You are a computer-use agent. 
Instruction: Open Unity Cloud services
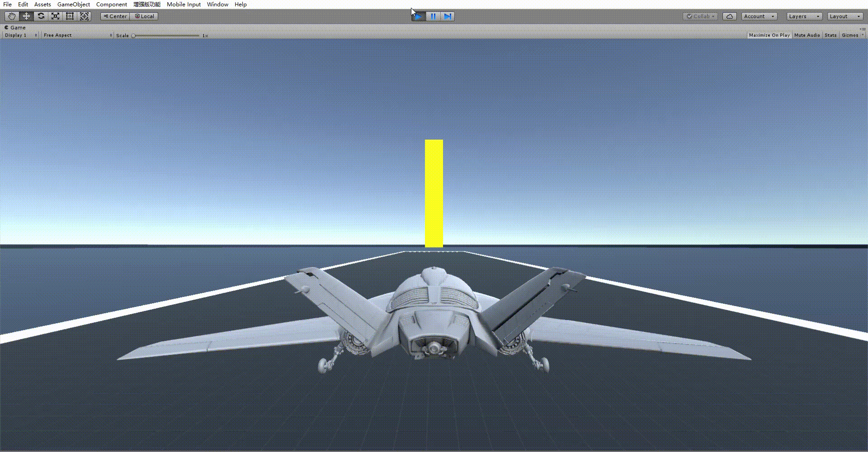pyautogui.click(x=730, y=16)
